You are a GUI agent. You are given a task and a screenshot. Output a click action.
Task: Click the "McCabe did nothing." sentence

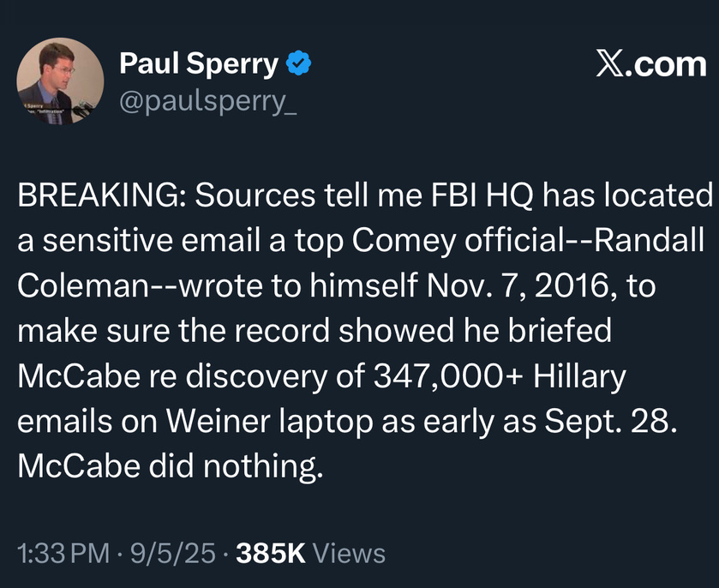[x=171, y=467]
